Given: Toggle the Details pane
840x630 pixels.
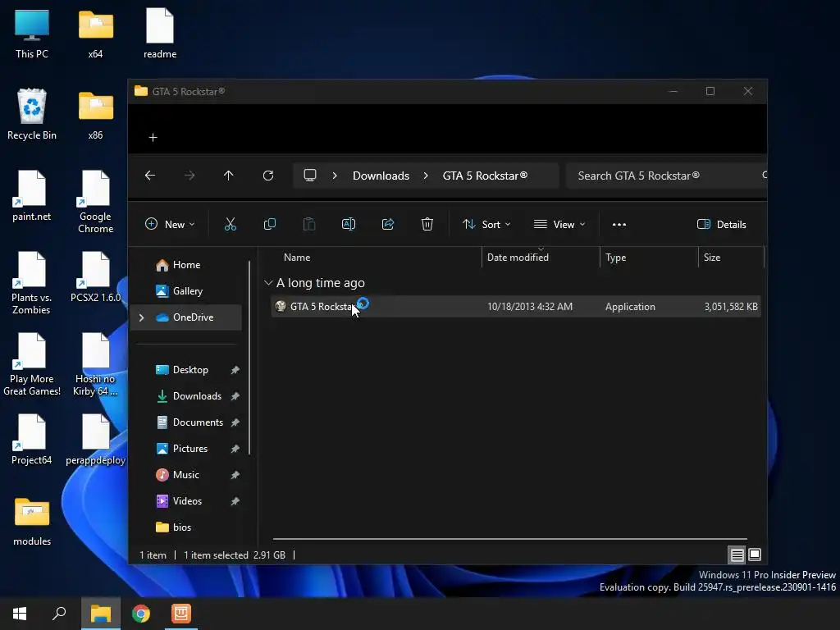Looking at the screenshot, I should (x=722, y=225).
